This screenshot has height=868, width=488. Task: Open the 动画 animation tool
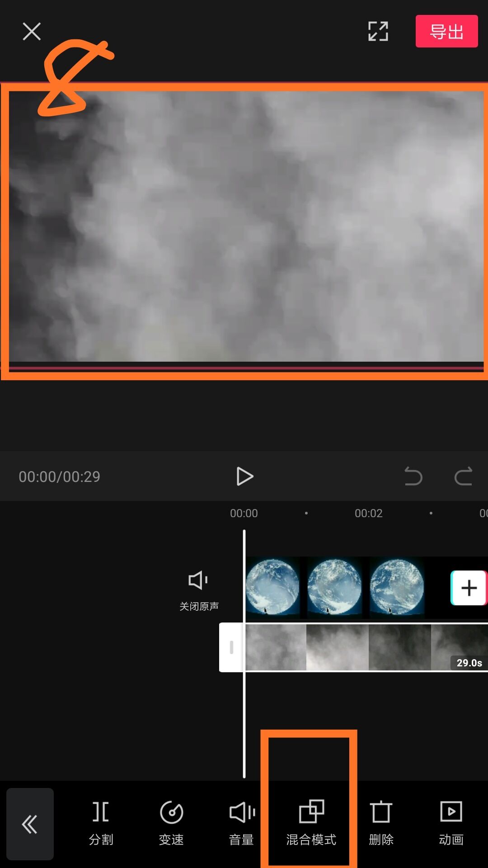coord(451,823)
